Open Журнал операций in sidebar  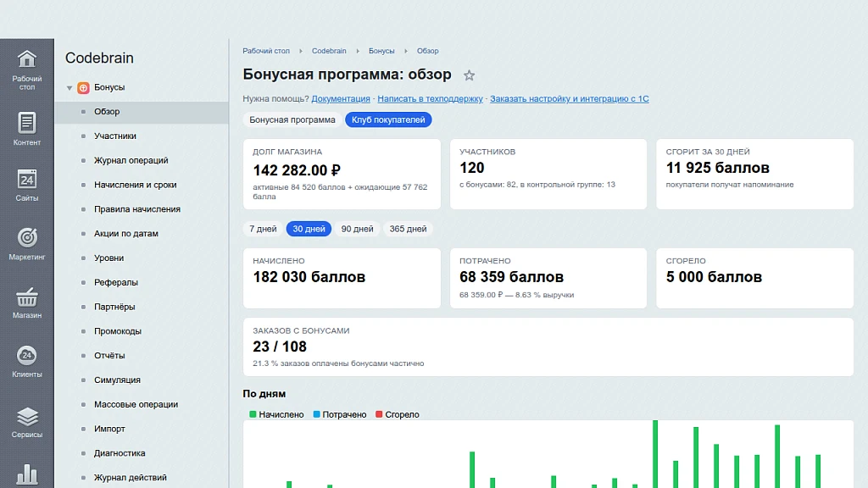tap(131, 160)
